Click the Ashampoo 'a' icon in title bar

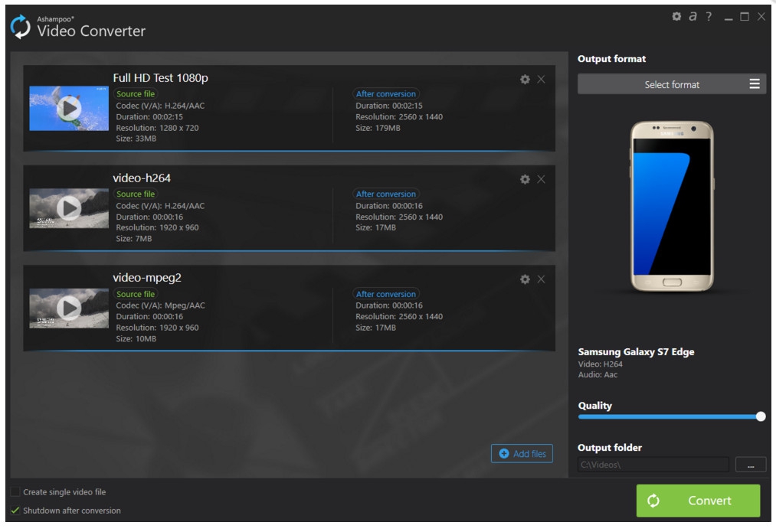(693, 16)
